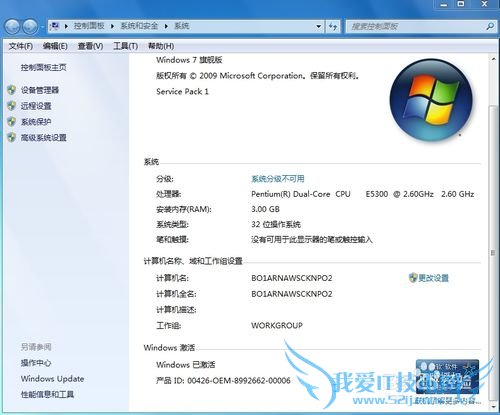Click the 32 位操作系统 value
Screen dimensions: 500x415
click(276, 224)
